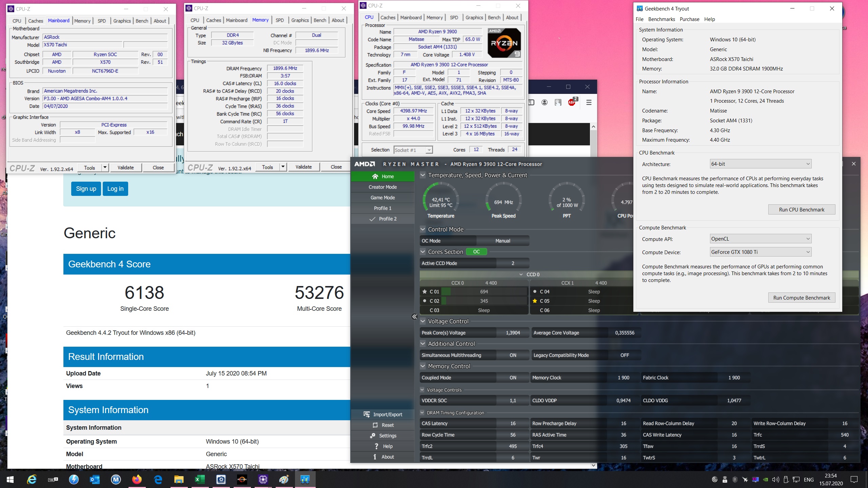The width and height of the screenshot is (868, 488).
Task: Open Tools dropdown arrow in Memory CPU-Z
Action: pyautogui.click(x=283, y=167)
